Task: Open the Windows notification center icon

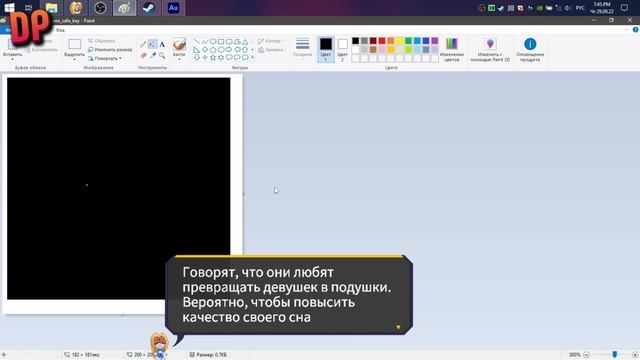Action: (624, 8)
